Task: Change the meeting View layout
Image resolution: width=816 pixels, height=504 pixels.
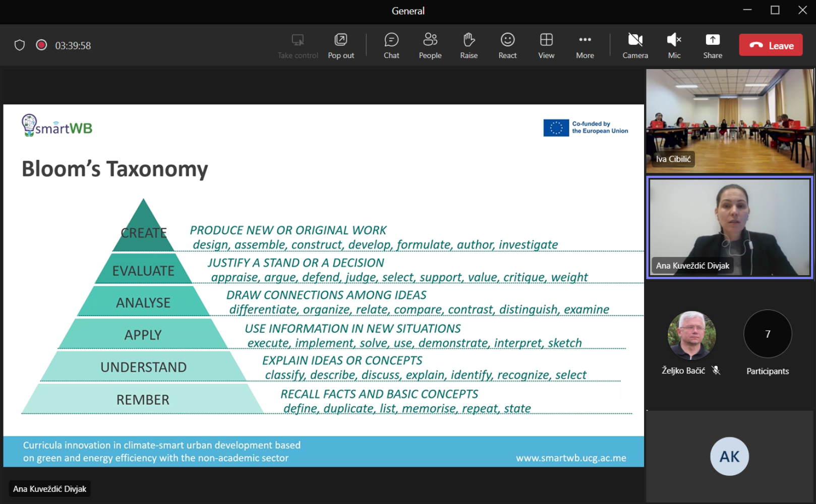Action: click(x=546, y=45)
